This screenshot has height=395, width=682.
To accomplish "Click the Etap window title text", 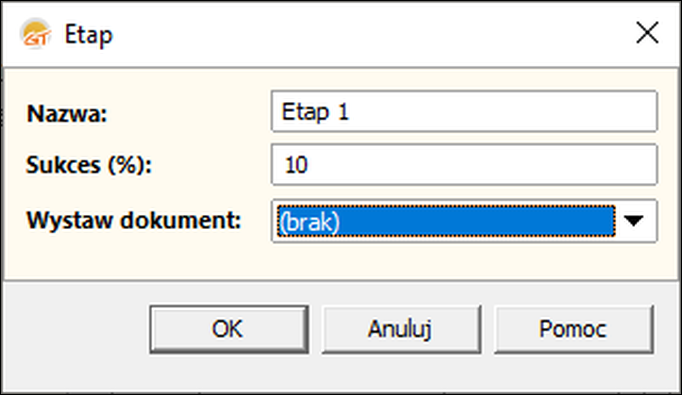I will (89, 35).
